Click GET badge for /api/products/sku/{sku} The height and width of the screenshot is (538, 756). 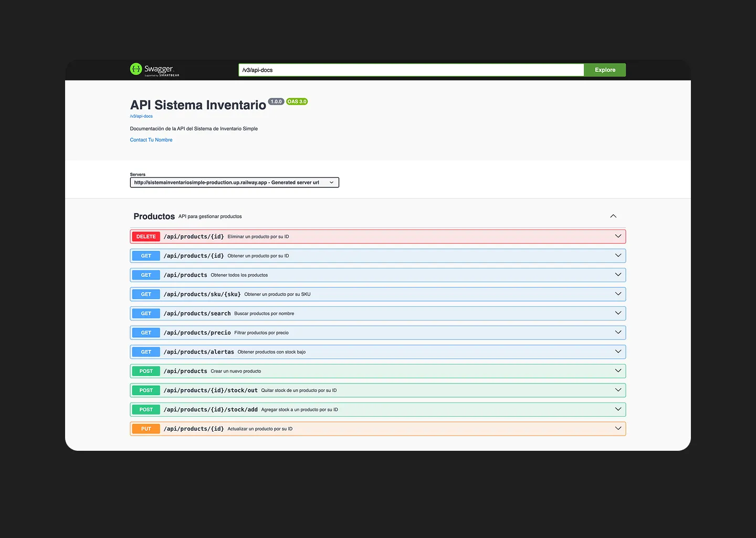click(x=146, y=294)
